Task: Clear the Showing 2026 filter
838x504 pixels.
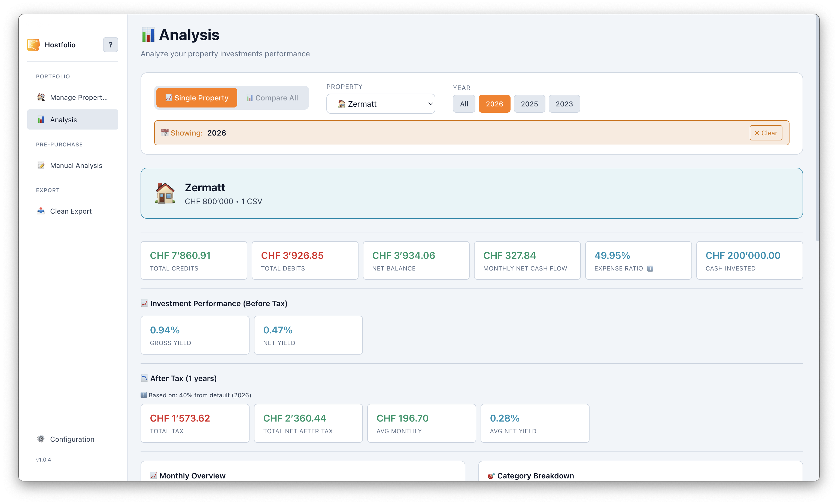Action: point(766,133)
